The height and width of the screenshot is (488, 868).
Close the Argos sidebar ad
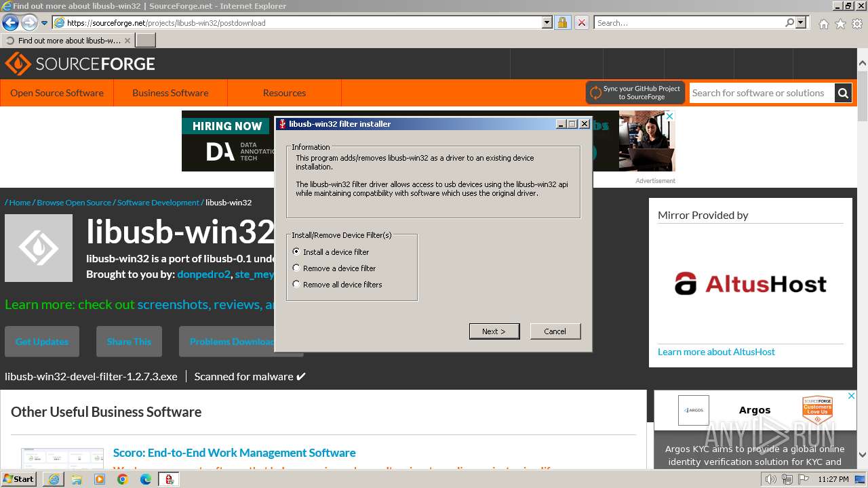coord(852,396)
